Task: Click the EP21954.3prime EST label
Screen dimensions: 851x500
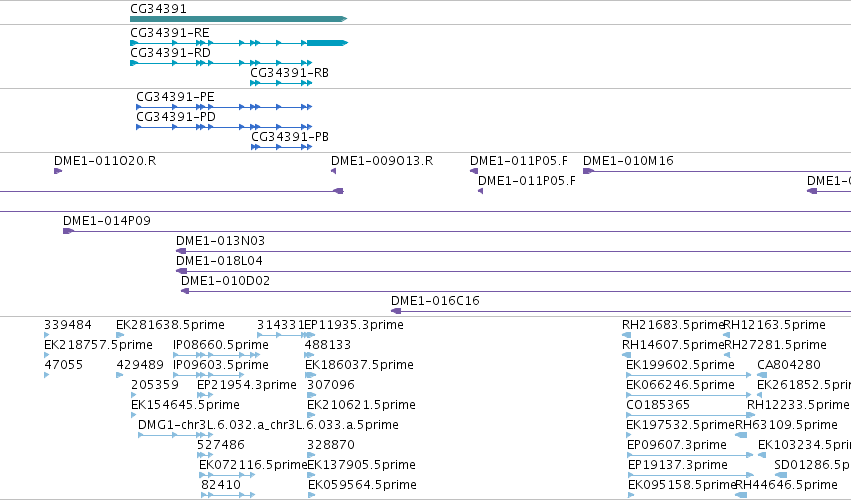Action: (x=247, y=385)
